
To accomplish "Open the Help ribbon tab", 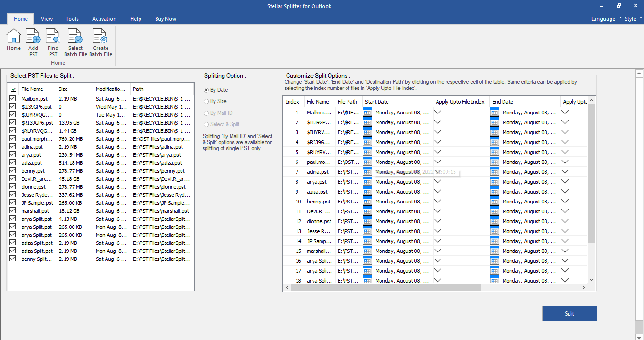I will 136,19.
